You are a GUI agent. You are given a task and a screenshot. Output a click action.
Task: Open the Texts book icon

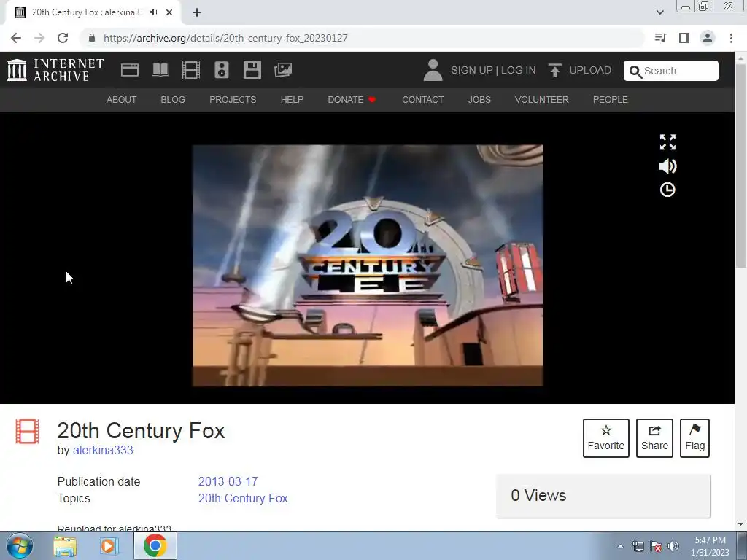[x=160, y=70]
